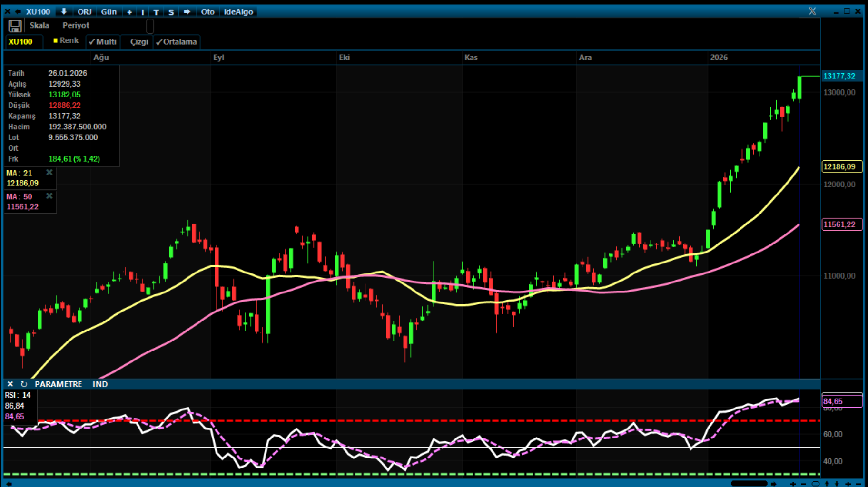Screen dimensions: 868x487
Task: Click the ideAlgo button in the title bar
Action: pos(238,11)
